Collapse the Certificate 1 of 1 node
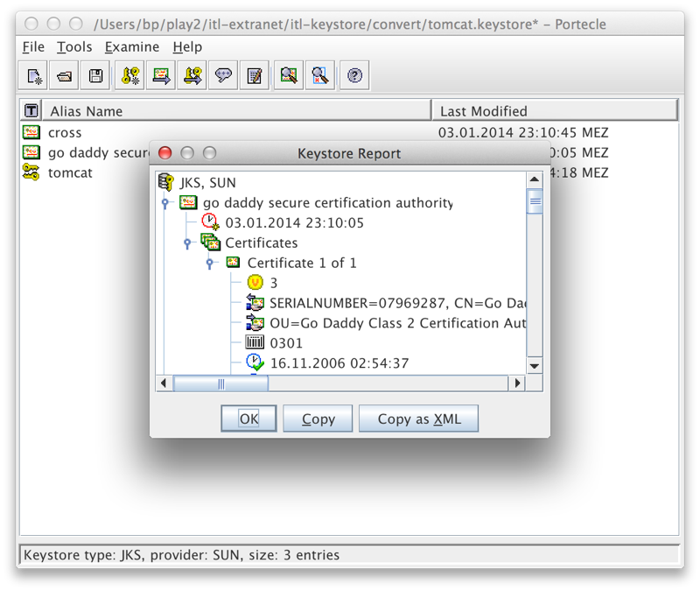 click(x=210, y=264)
